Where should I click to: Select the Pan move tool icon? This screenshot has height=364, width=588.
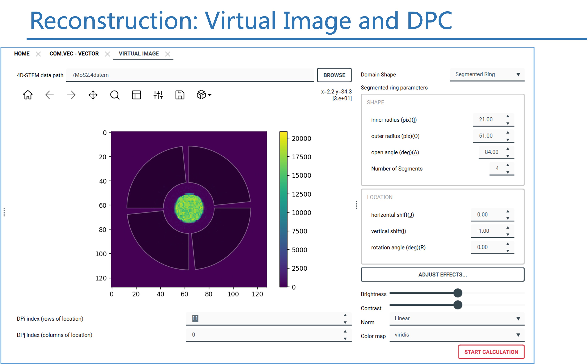(x=93, y=95)
